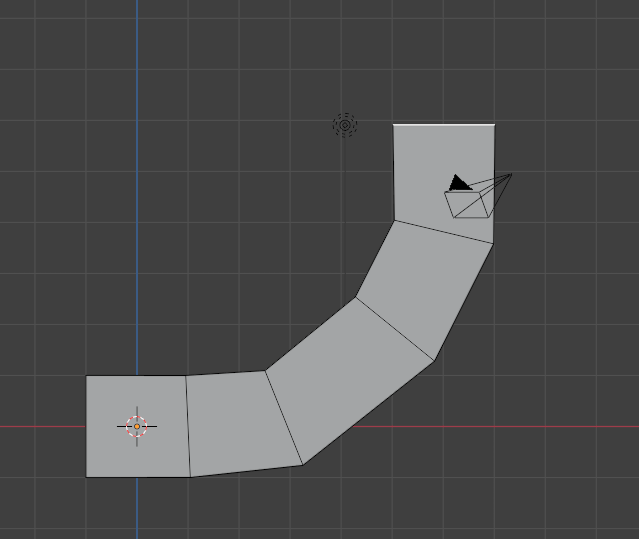Viewport: 639px width, 539px height.
Task: Click the camera's black up-direction triangle
Action: point(459,183)
